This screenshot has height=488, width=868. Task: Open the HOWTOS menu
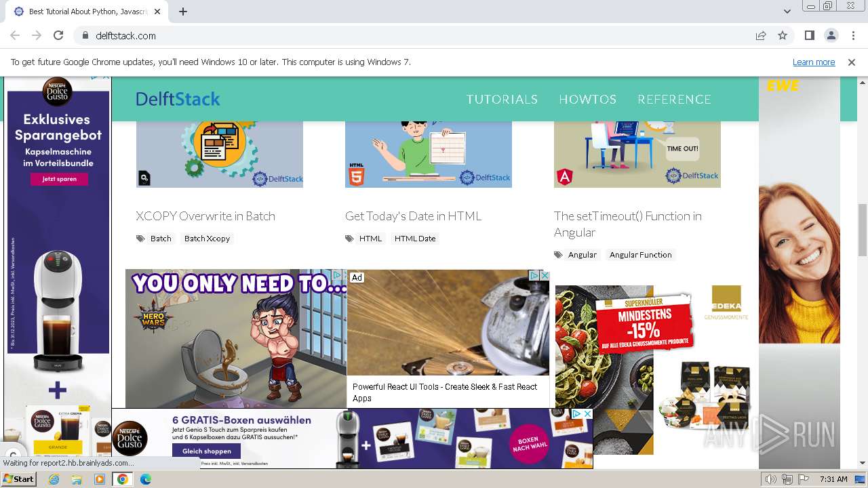587,99
